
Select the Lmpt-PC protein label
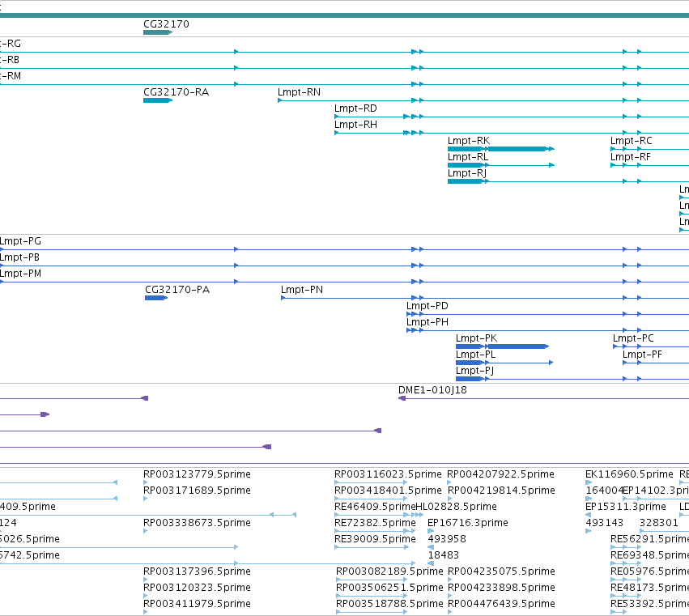[x=633, y=338]
